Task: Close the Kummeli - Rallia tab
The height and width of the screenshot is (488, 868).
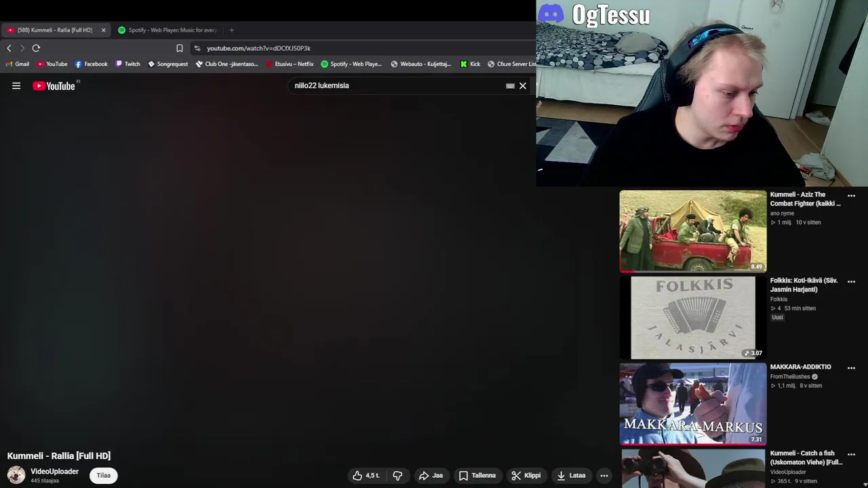Action: (x=103, y=30)
